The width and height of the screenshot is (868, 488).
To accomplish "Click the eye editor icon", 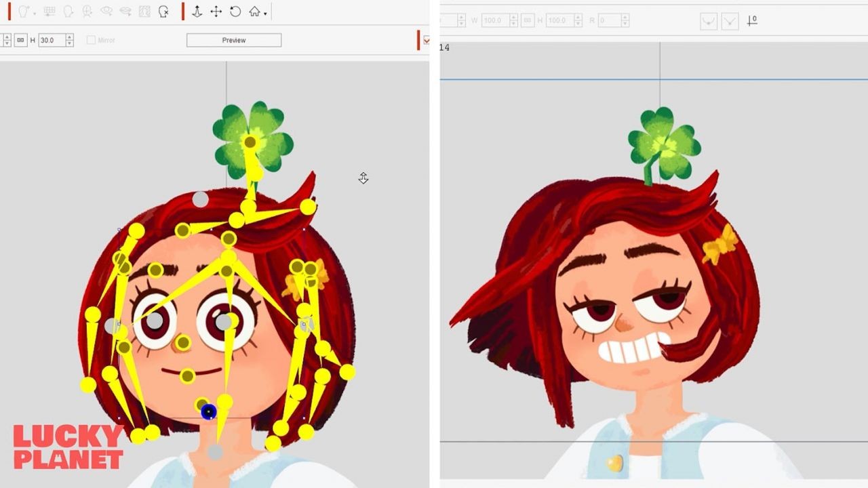I will coord(106,12).
